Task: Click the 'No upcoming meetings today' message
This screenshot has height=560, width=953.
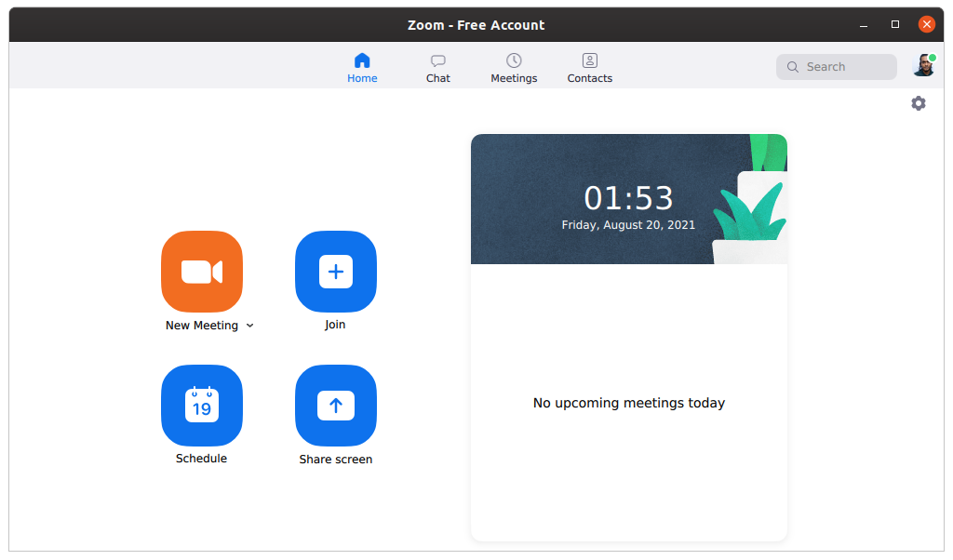Action: pyautogui.click(x=628, y=403)
